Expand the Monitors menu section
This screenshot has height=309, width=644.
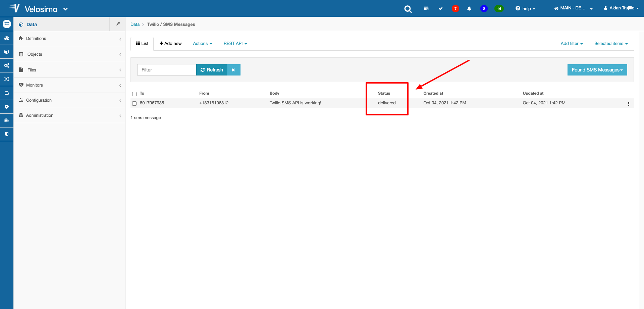[69, 85]
